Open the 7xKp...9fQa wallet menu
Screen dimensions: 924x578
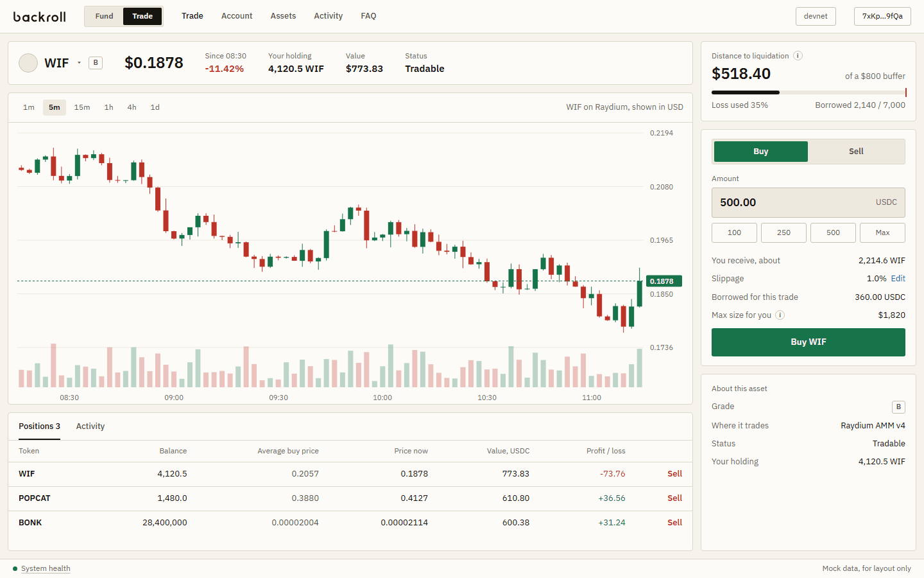pyautogui.click(x=882, y=16)
